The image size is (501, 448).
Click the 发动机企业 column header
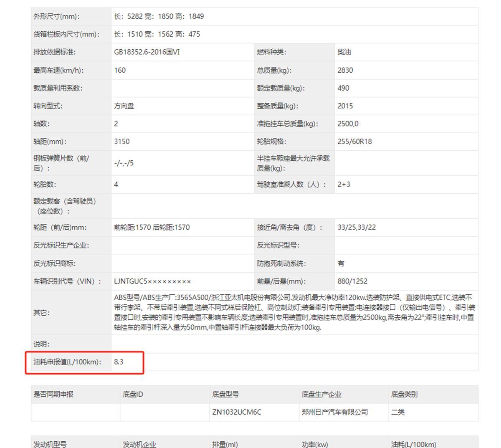click(139, 444)
